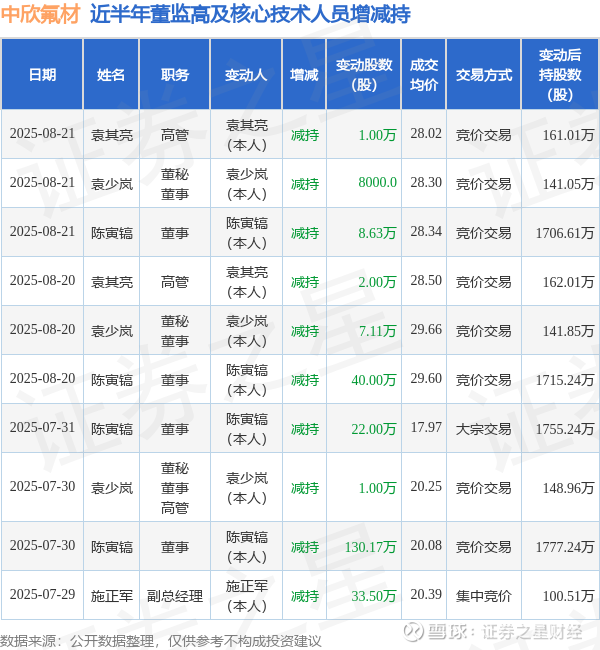
Task: Click the holdings value 1706.61万
Action: 565,233
